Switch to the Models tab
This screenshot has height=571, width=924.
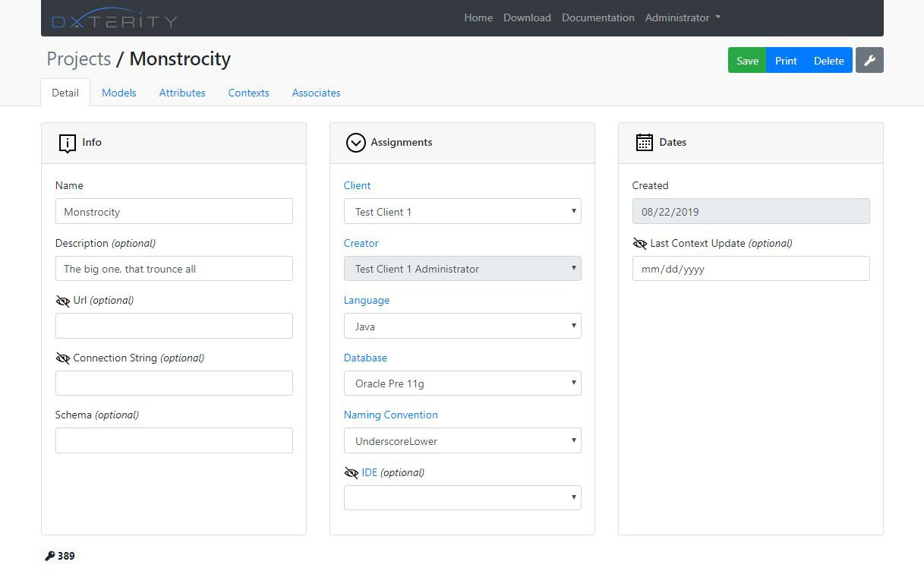(x=118, y=93)
